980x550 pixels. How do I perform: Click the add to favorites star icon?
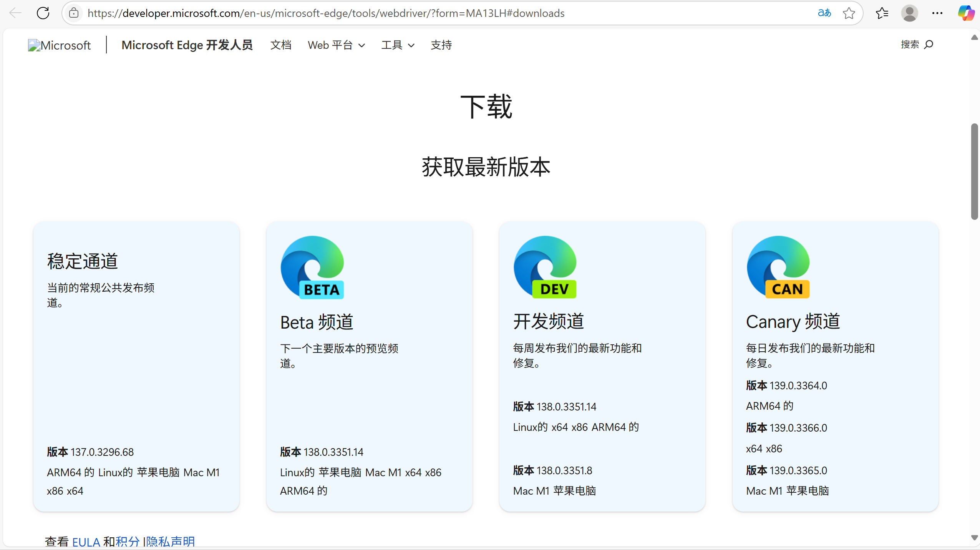tap(849, 13)
